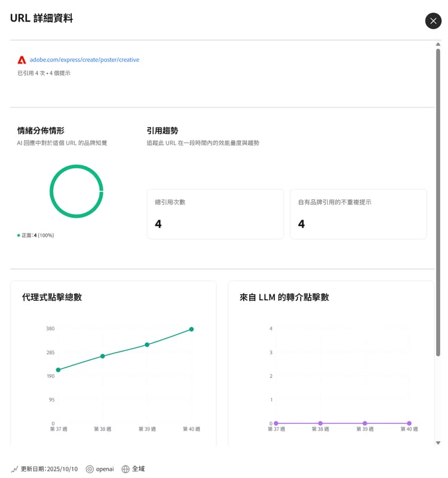Close the URL details dialog

click(x=433, y=21)
